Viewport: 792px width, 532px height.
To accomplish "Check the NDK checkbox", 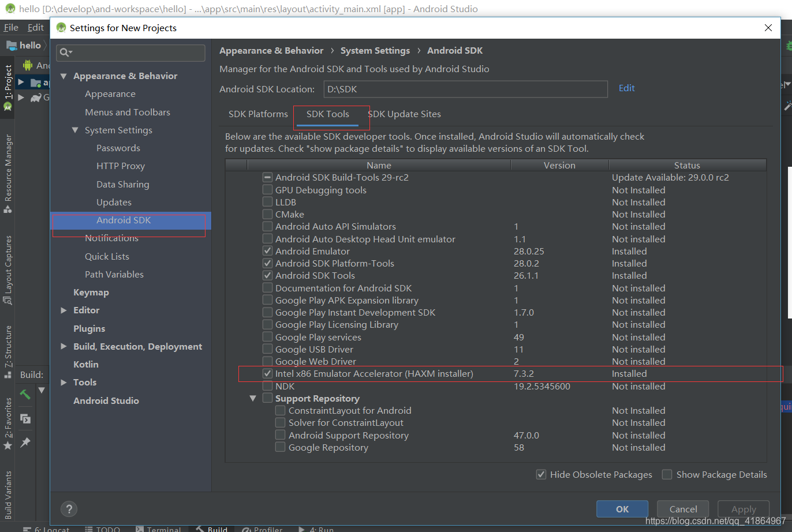I will [267, 386].
